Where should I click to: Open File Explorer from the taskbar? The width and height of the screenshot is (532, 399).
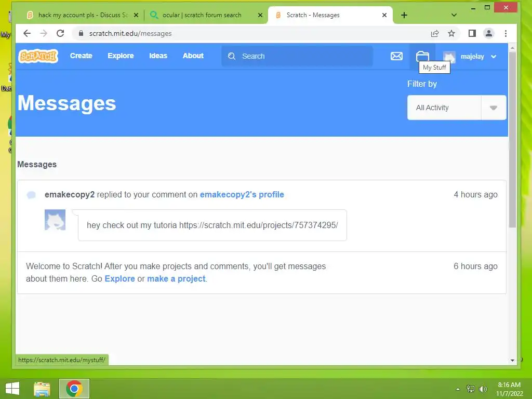pyautogui.click(x=42, y=389)
